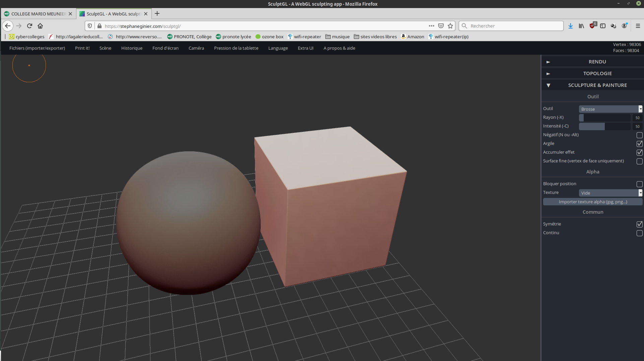Image resolution: width=644 pixels, height=361 pixels.
Task: Open the Extra UI menu
Action: 306,48
